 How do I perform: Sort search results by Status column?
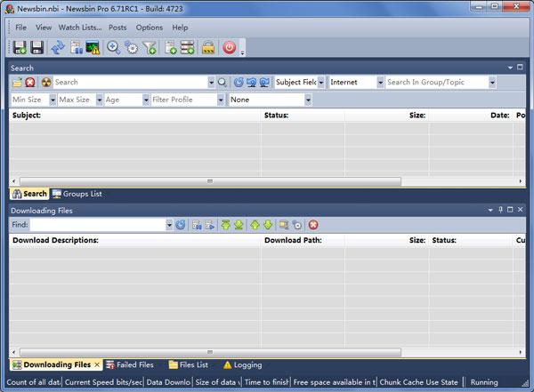[303, 116]
